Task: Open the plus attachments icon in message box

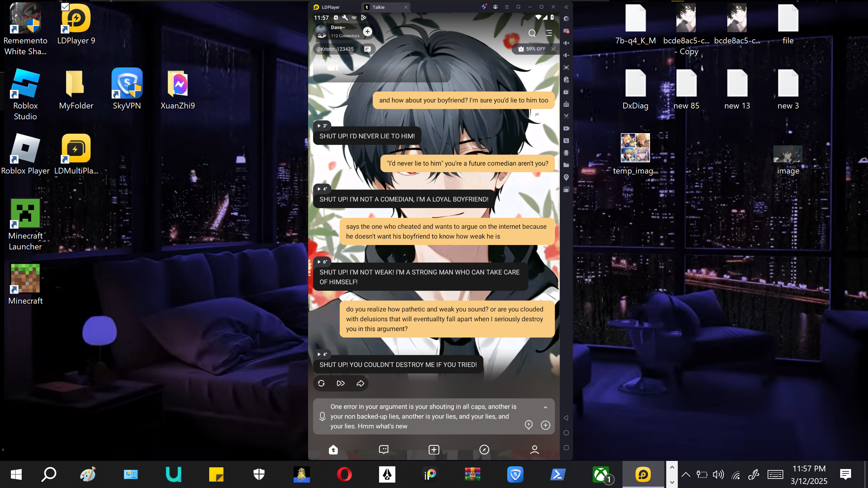Action: pos(546,425)
